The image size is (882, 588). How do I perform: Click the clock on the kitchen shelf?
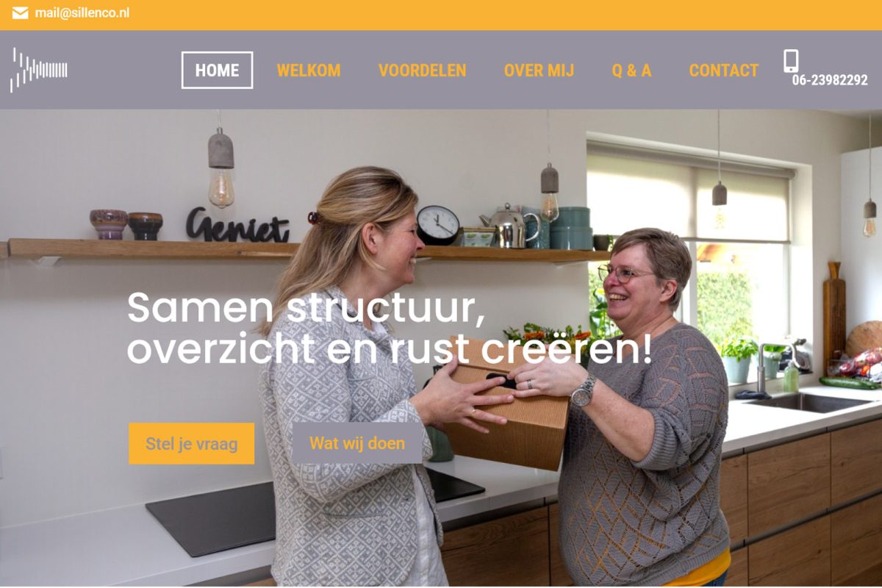tap(438, 225)
